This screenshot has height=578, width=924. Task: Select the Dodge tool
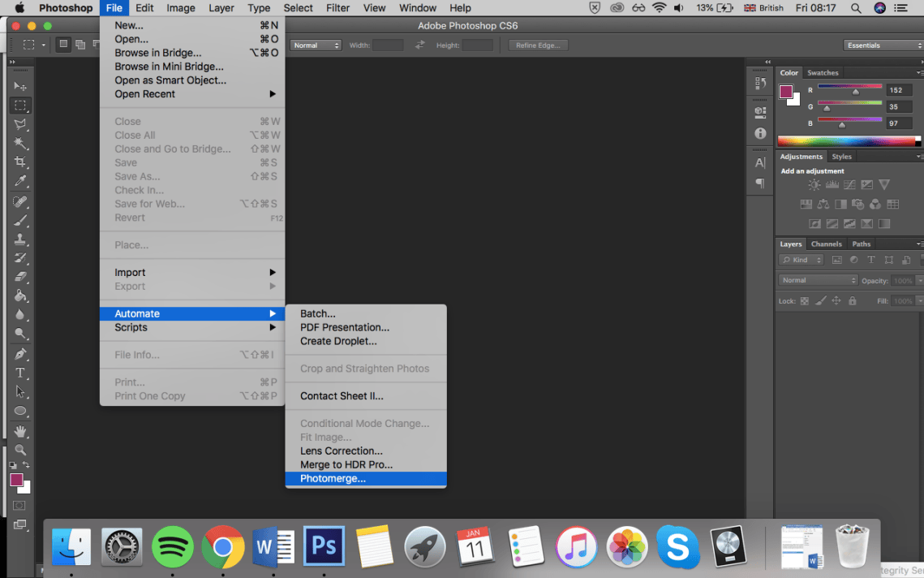click(20, 333)
